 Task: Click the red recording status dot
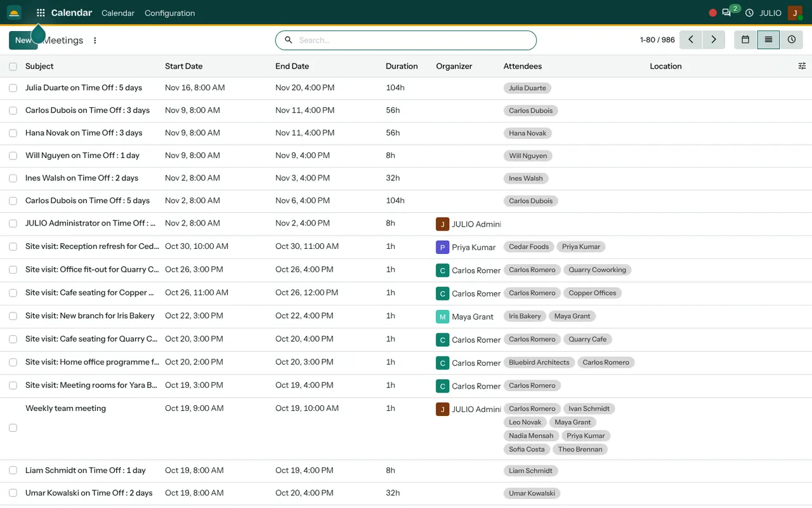point(712,13)
